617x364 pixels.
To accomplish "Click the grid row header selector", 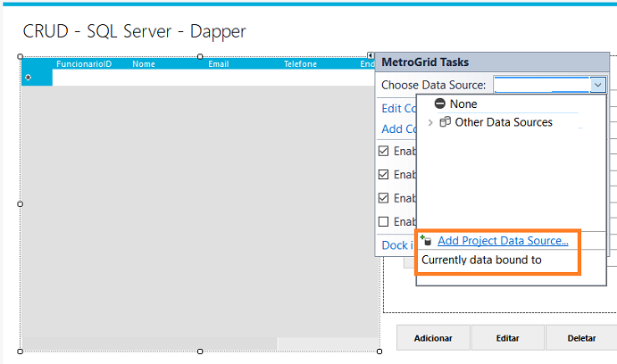I will (x=37, y=78).
